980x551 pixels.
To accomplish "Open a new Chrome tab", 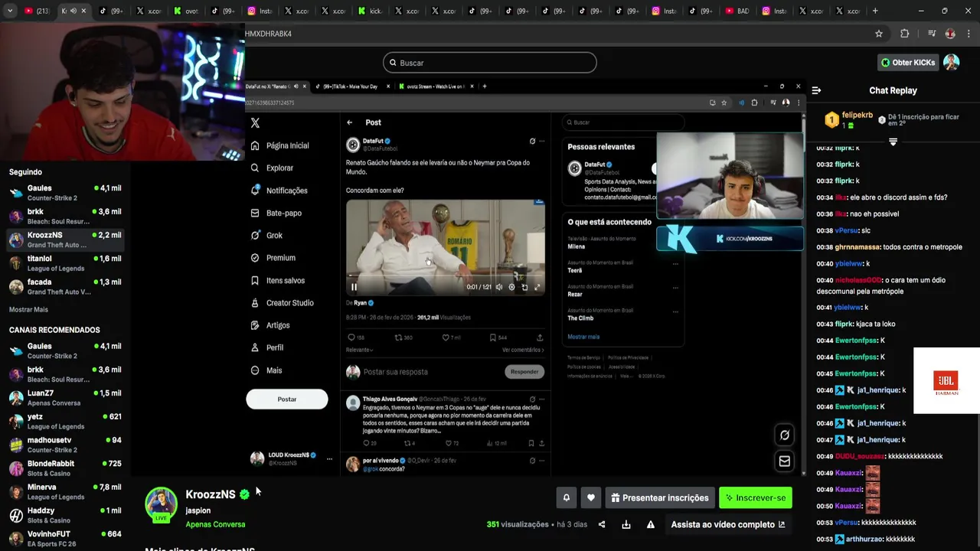I will point(875,11).
